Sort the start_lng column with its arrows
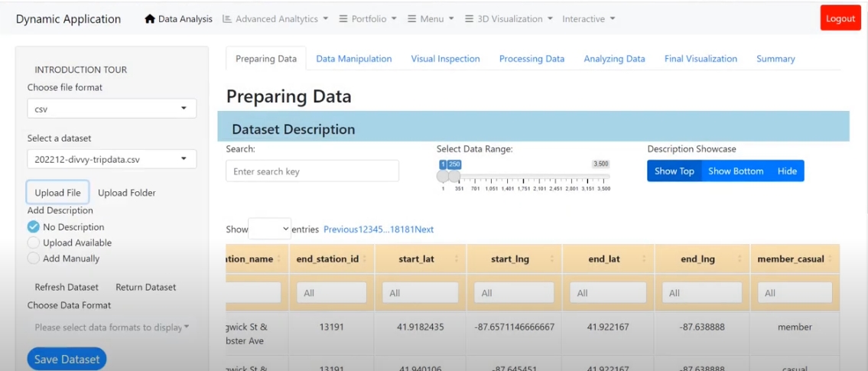 (553, 259)
